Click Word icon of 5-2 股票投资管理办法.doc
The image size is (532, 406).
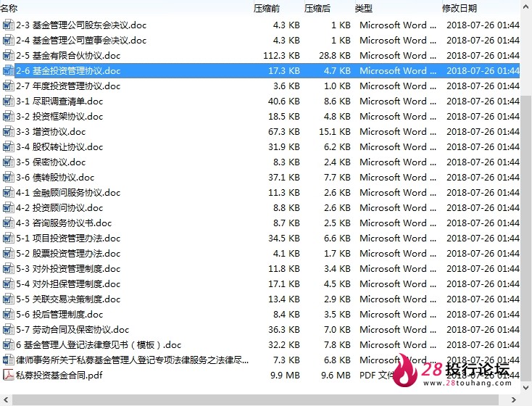click(x=8, y=253)
